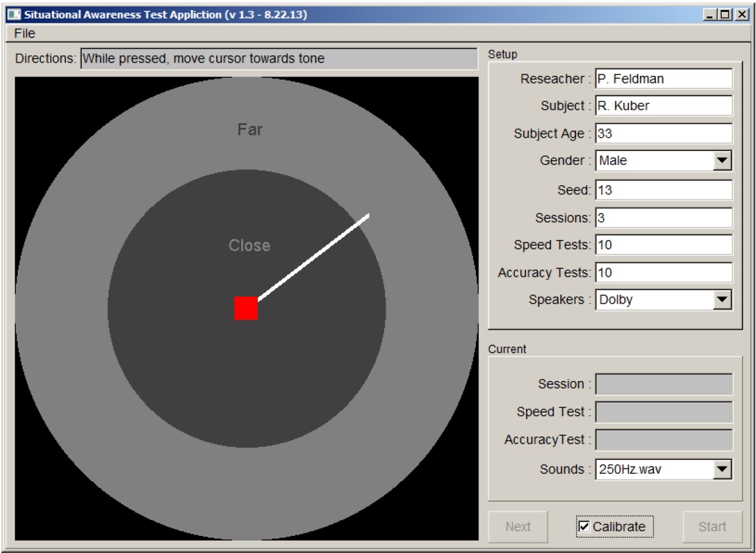
Task: Click the Speed Tests field
Action: 664,245
